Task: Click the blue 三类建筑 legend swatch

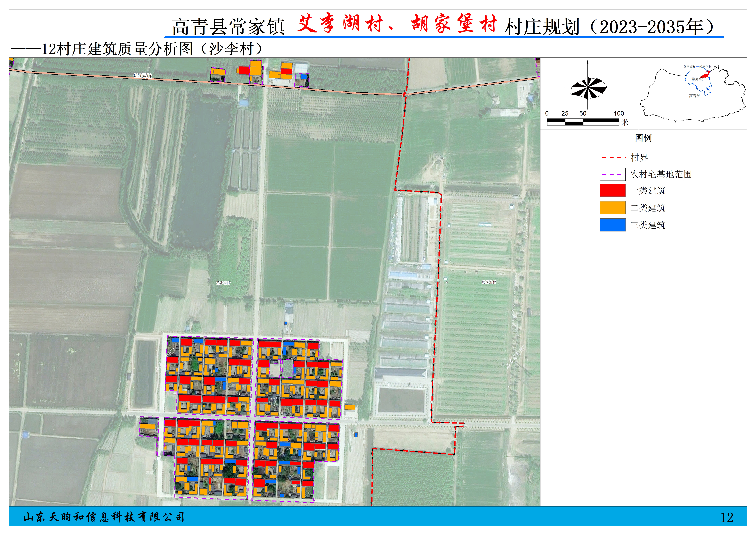Action: [x=612, y=225]
